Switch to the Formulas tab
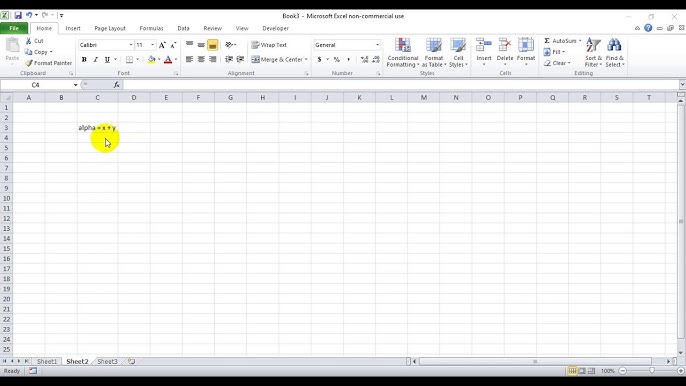 pyautogui.click(x=151, y=28)
